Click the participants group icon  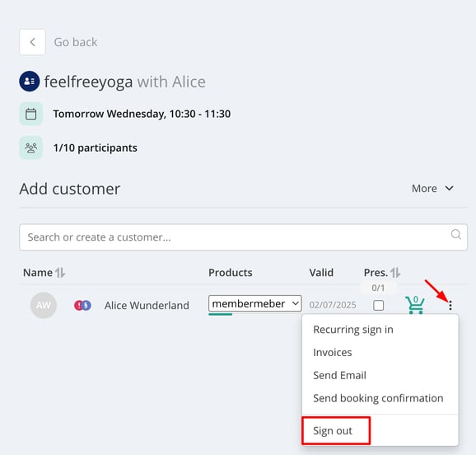(31, 148)
